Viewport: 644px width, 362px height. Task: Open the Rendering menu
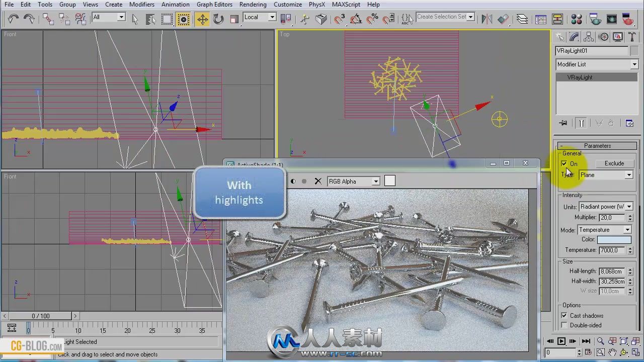[x=253, y=5]
